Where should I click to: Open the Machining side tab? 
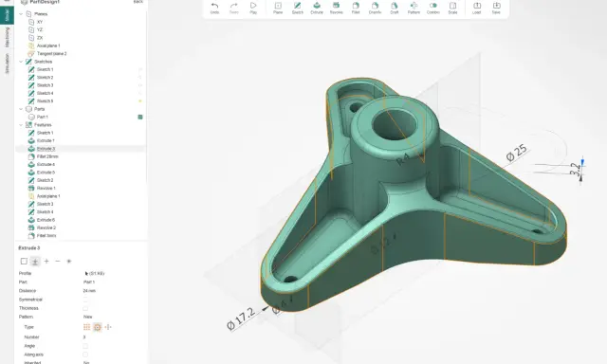[x=7, y=38]
